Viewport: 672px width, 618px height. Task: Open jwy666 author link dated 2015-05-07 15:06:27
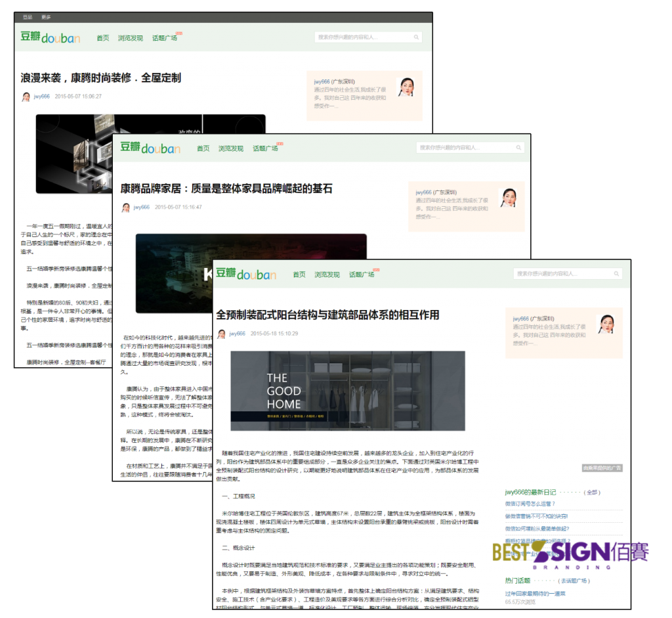tap(42, 97)
